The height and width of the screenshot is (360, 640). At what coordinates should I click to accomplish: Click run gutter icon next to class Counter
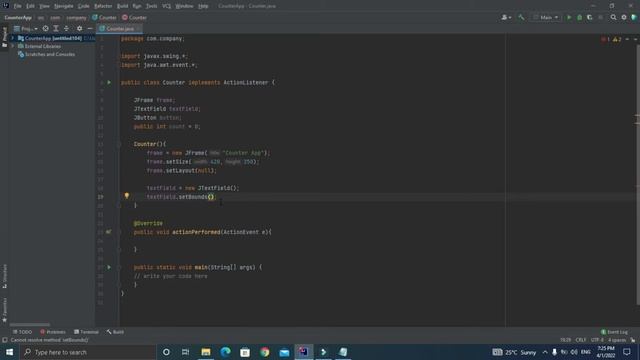[x=109, y=82]
